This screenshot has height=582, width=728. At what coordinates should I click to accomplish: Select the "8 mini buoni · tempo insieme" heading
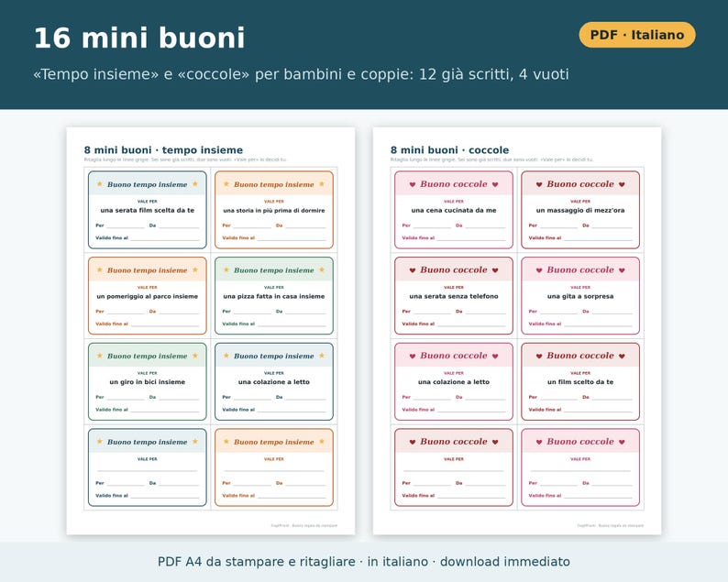163,150
